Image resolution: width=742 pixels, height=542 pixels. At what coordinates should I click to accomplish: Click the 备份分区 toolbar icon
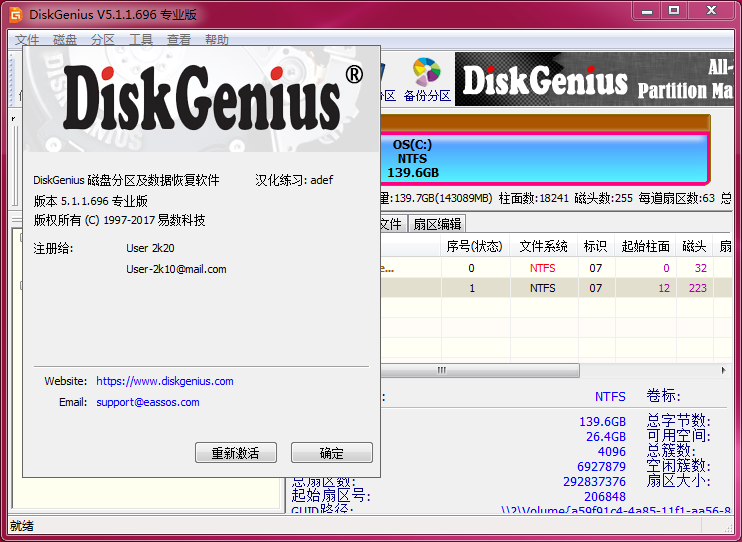click(x=427, y=80)
